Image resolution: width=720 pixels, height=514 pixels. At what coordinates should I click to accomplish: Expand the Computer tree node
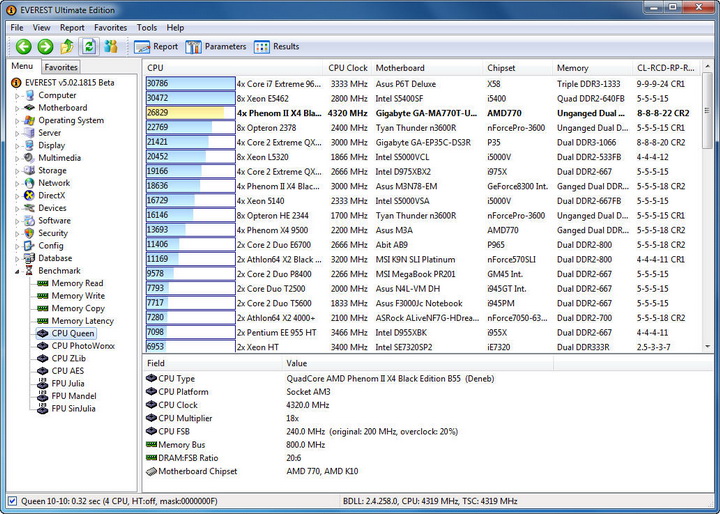tap(17, 96)
